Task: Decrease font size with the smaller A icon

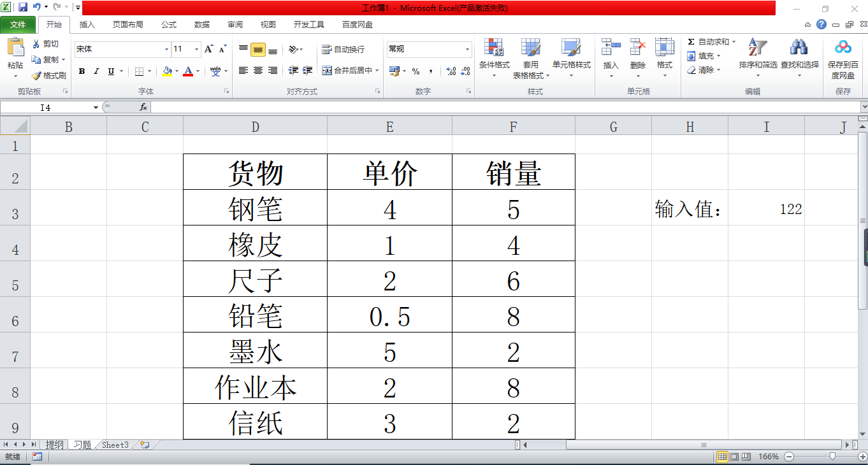Action: pos(222,49)
